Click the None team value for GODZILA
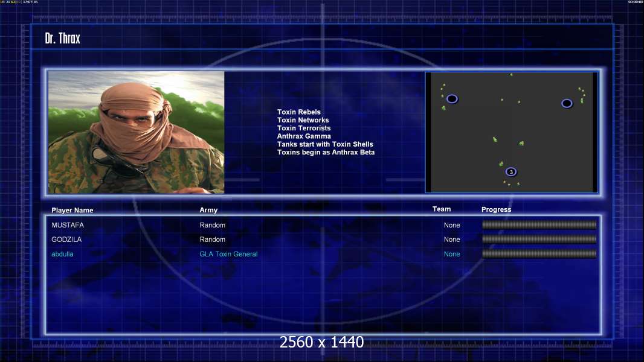Screen dimensions: 644x362 452,240
